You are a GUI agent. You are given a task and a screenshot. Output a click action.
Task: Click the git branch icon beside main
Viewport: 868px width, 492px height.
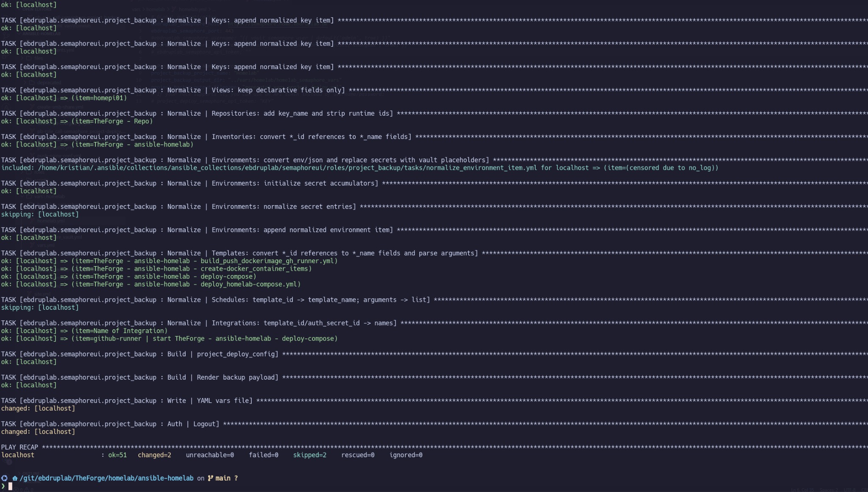click(210, 478)
